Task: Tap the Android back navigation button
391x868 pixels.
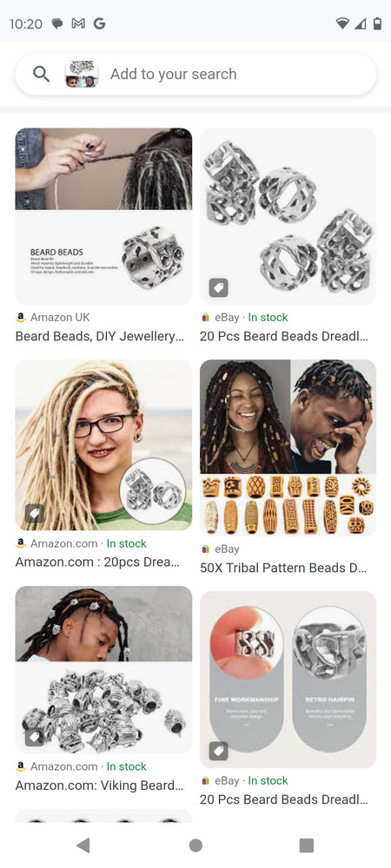Action: (x=83, y=845)
